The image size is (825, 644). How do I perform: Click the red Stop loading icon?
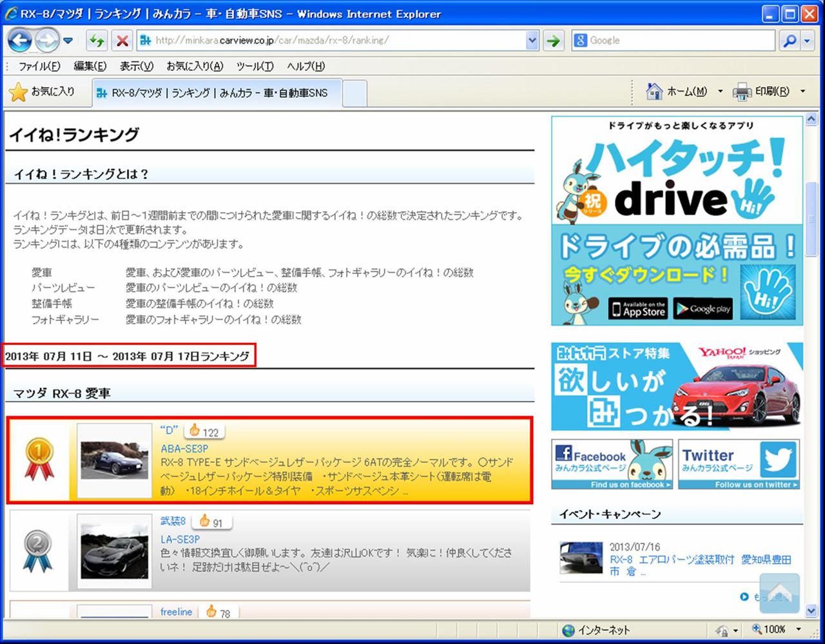(x=122, y=41)
